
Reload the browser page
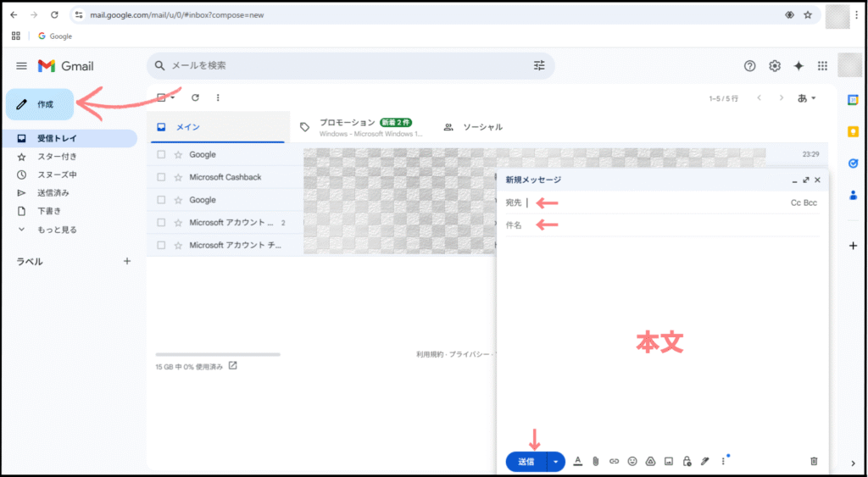54,15
